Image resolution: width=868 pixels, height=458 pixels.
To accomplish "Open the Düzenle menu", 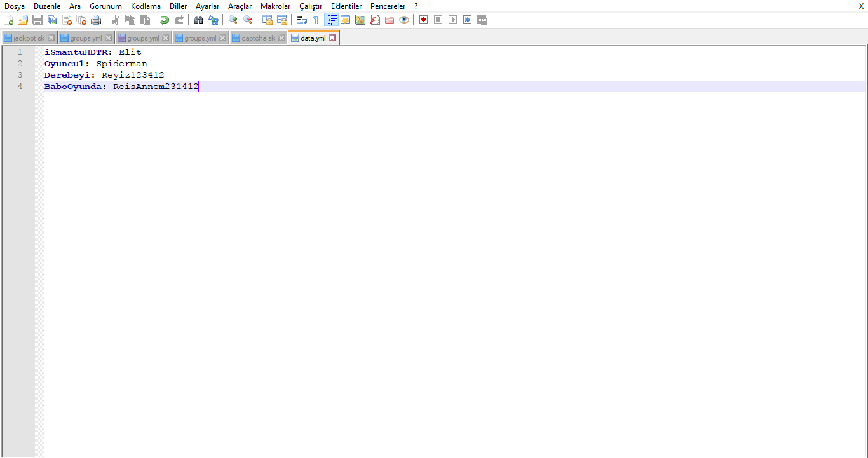I will click(x=47, y=6).
